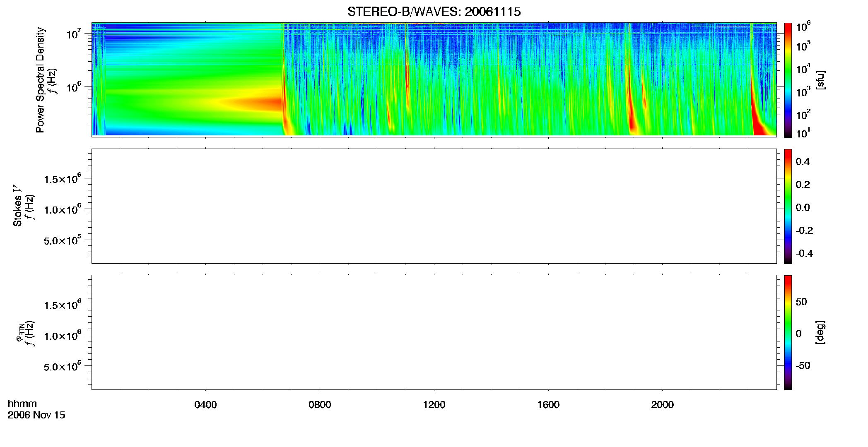Click the [sfu] units label
This screenshot has height=447, width=868.
(x=820, y=80)
